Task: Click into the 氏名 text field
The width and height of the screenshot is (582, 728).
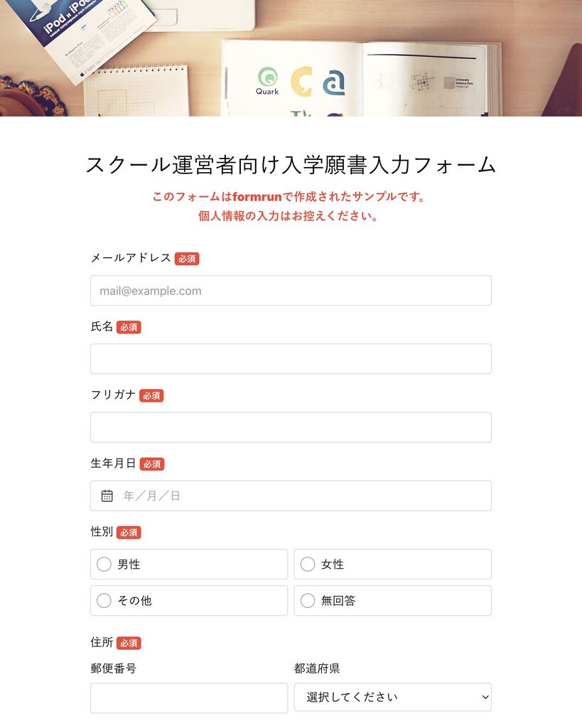Action: pyautogui.click(x=291, y=359)
